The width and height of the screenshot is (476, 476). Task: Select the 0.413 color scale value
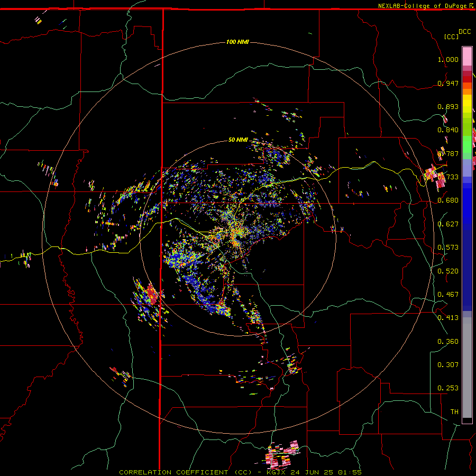[x=448, y=318]
